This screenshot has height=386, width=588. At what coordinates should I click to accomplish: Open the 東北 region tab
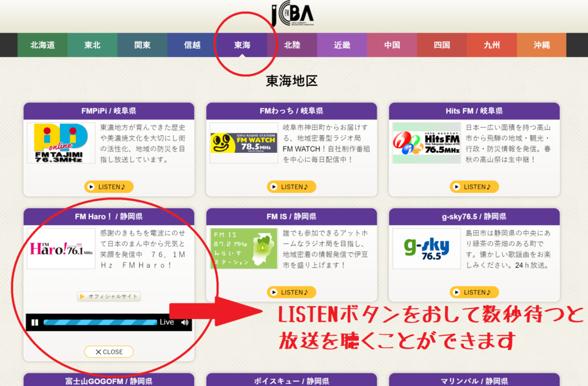pos(93,45)
